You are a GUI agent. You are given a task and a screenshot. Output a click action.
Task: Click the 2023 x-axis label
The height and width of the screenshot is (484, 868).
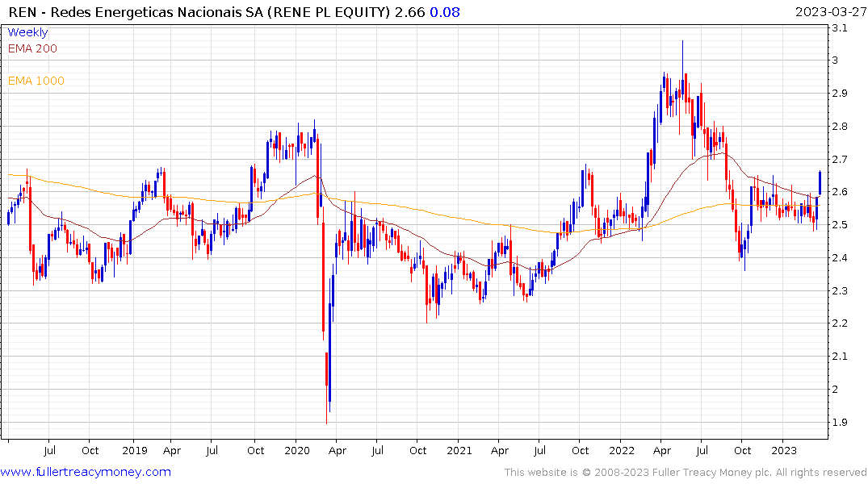click(x=783, y=450)
